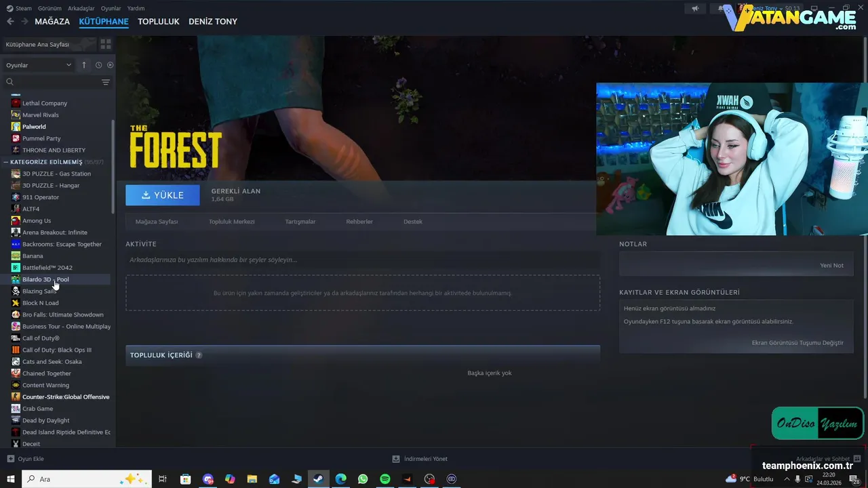868x488 pixels.
Task: Select Marvel Rivals in game list
Action: click(41, 115)
